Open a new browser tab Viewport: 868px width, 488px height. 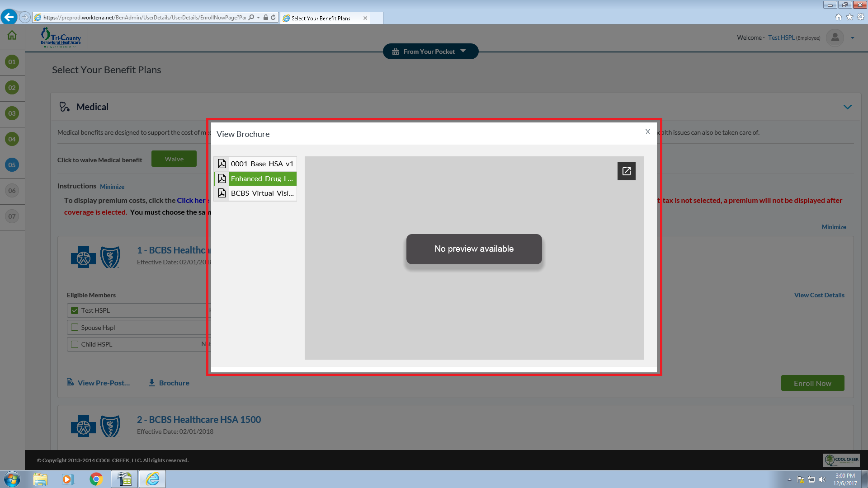point(377,18)
